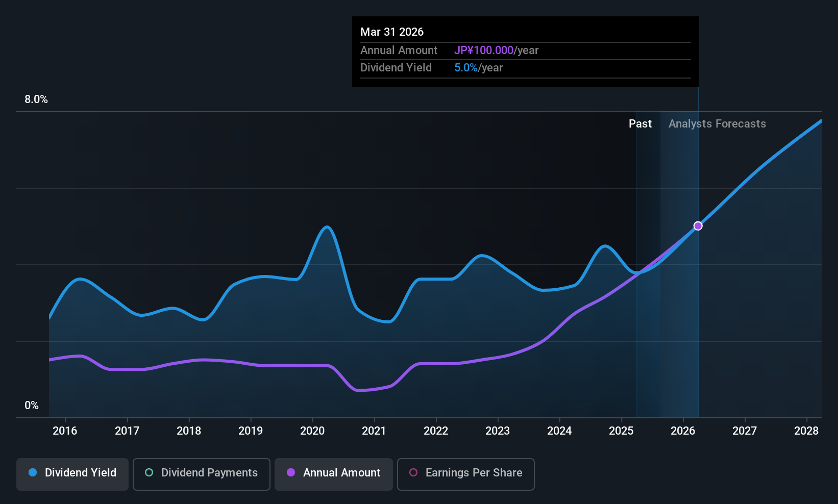Click the Analysts Forecasts label
838x504 pixels.
click(x=717, y=124)
